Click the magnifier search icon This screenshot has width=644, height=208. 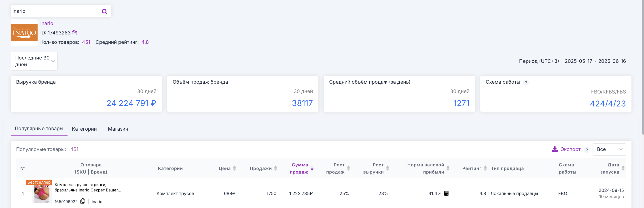point(104,11)
